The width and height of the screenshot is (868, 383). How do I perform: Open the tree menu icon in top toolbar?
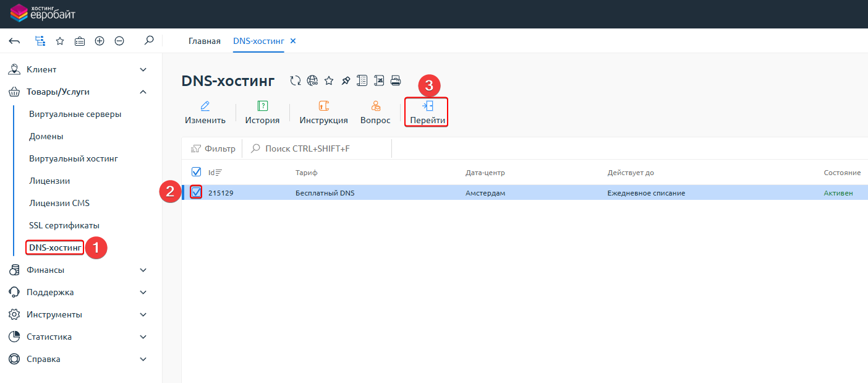(x=40, y=41)
